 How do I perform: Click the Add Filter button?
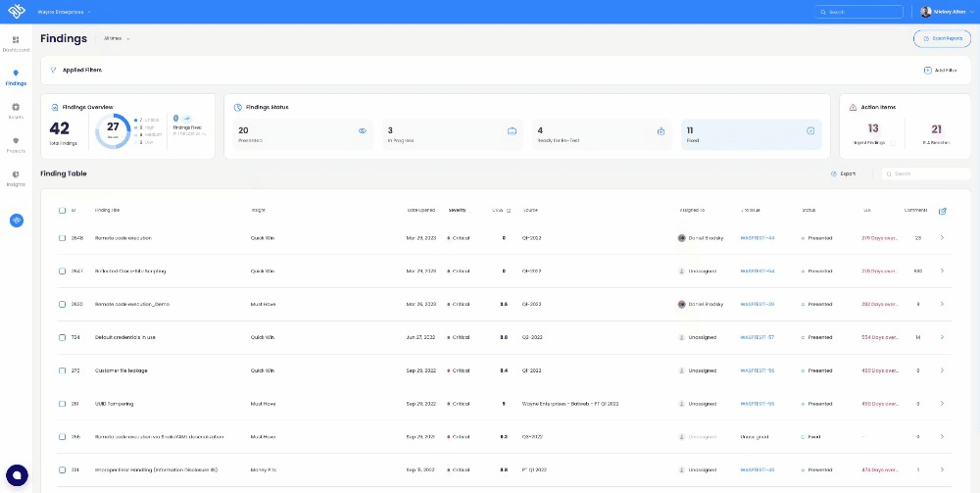(x=941, y=70)
